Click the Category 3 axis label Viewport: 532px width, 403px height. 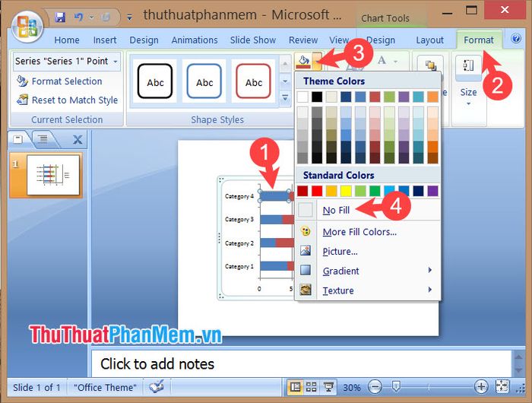239,219
